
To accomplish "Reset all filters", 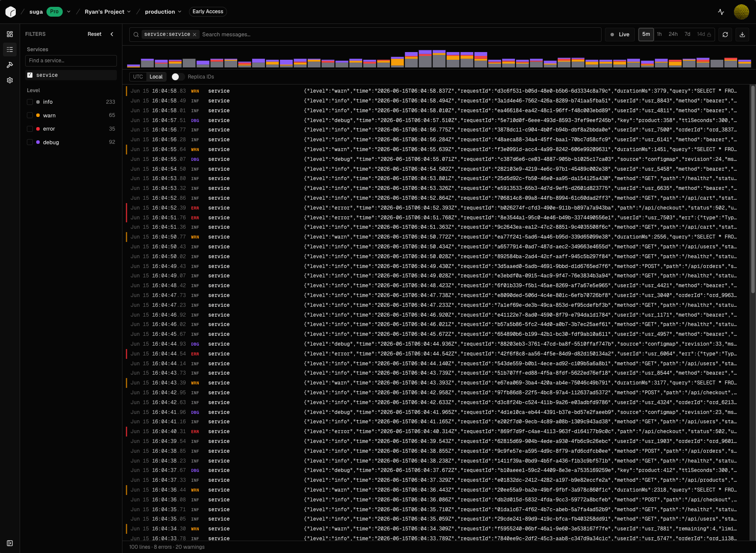I will pyautogui.click(x=94, y=34).
